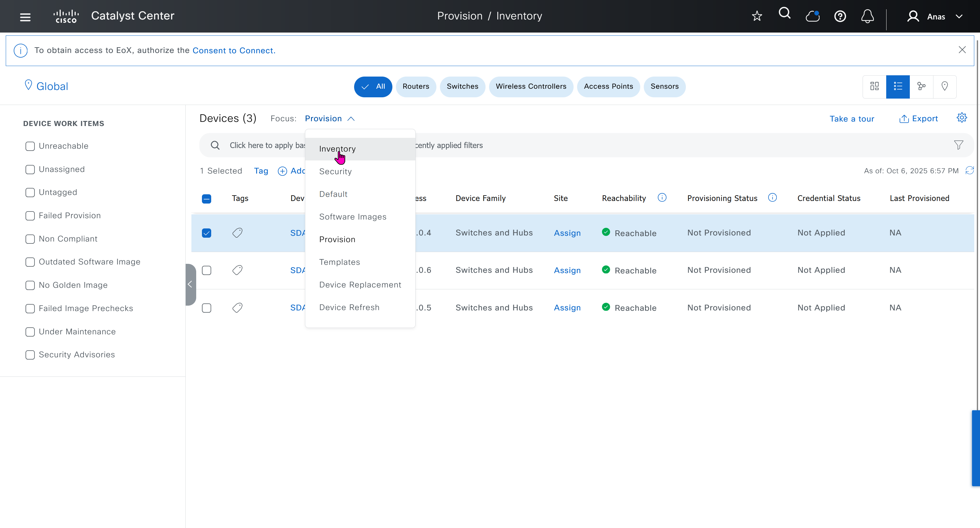Click the favorites star icon
This screenshot has width=980, height=528.
pos(757,16)
